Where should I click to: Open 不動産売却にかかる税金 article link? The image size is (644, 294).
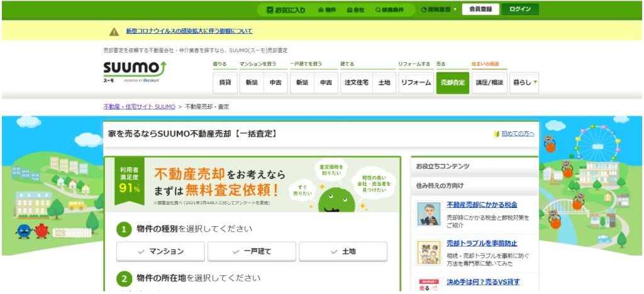coord(482,205)
